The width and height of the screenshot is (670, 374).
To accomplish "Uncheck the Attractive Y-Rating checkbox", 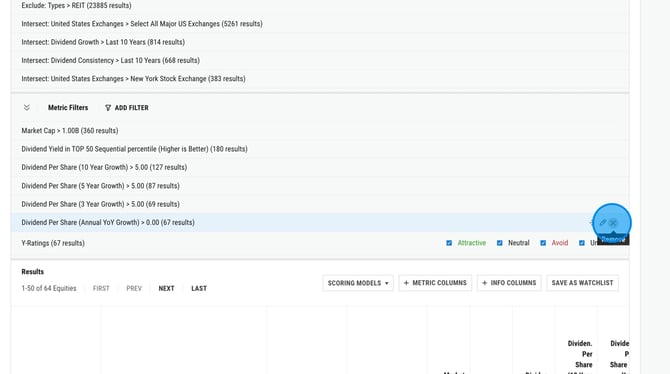I will [x=449, y=243].
